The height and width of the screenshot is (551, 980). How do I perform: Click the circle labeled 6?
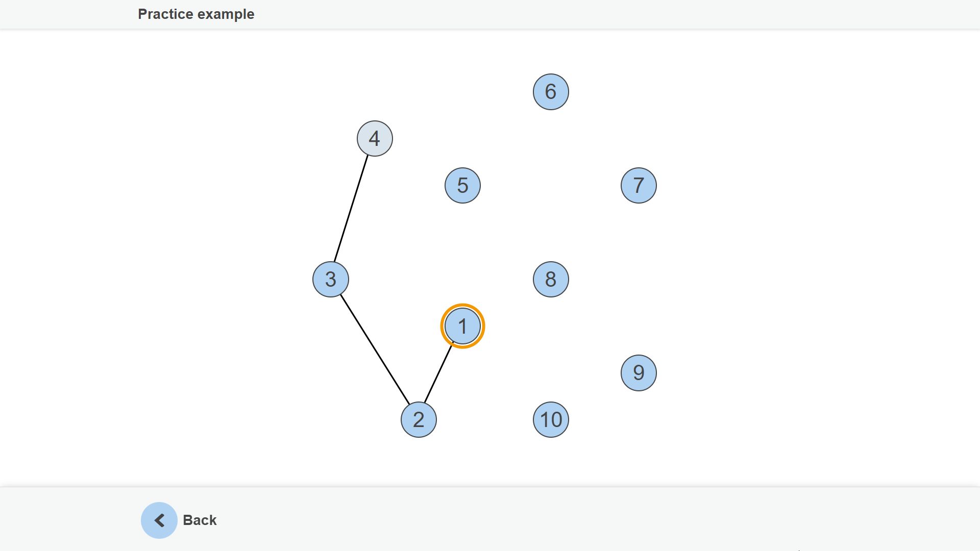551,92
